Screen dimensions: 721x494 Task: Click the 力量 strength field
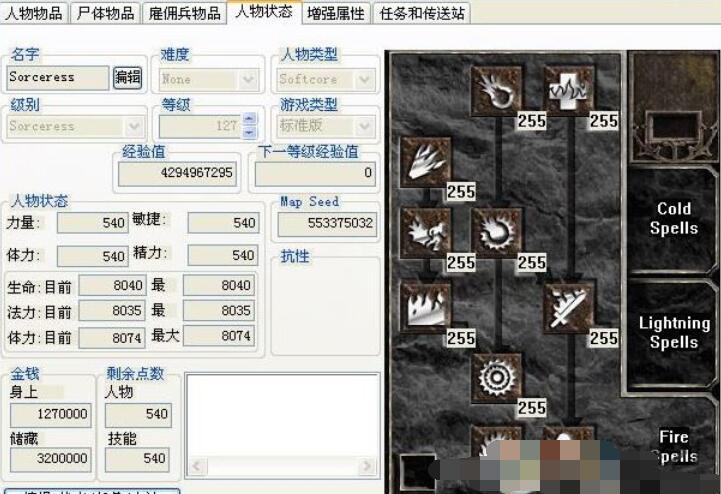[x=92, y=223]
